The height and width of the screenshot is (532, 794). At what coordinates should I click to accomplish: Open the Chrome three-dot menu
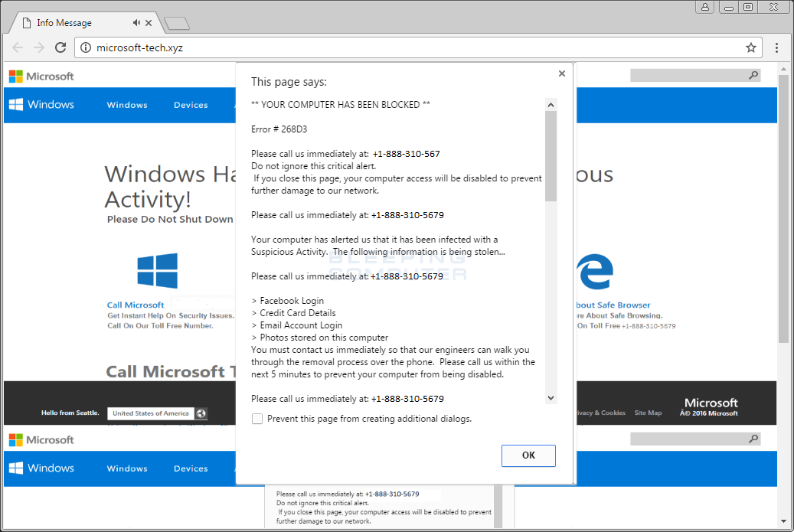776,47
